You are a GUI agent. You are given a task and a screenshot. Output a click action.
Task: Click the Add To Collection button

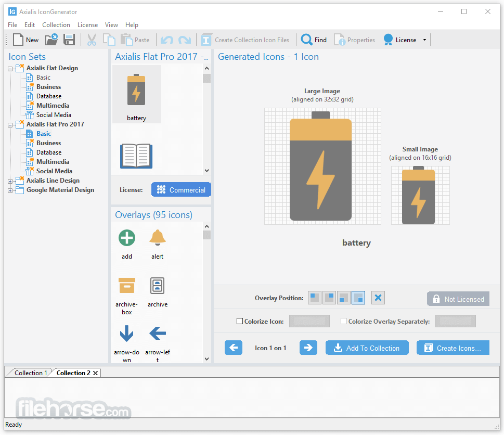click(367, 348)
